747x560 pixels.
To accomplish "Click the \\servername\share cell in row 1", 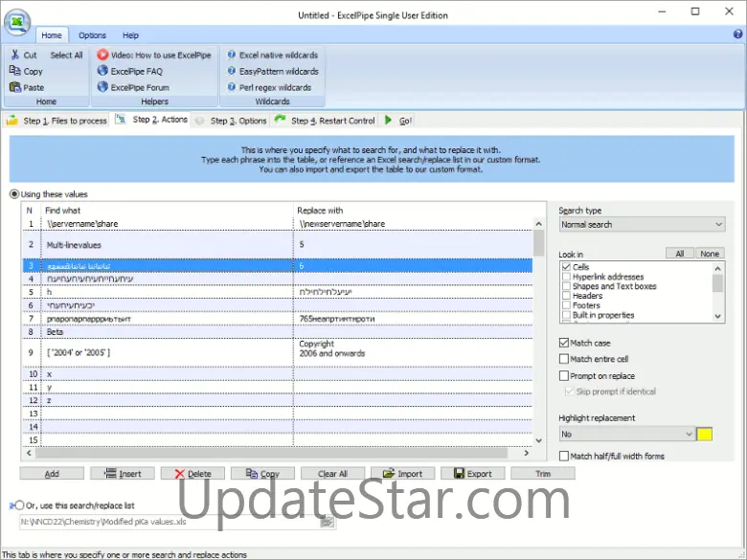I will click(x=168, y=224).
